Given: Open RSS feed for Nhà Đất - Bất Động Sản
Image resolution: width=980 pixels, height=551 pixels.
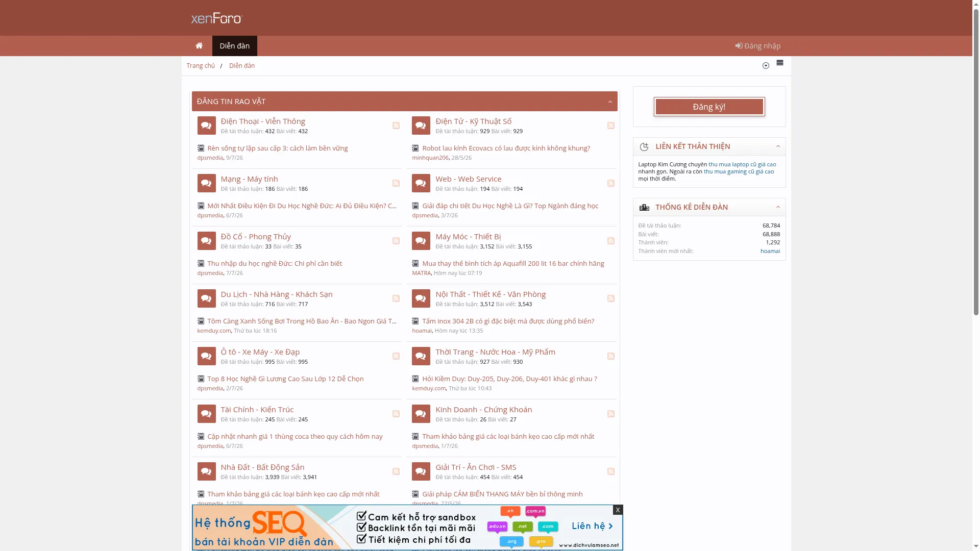Looking at the screenshot, I should (x=396, y=471).
